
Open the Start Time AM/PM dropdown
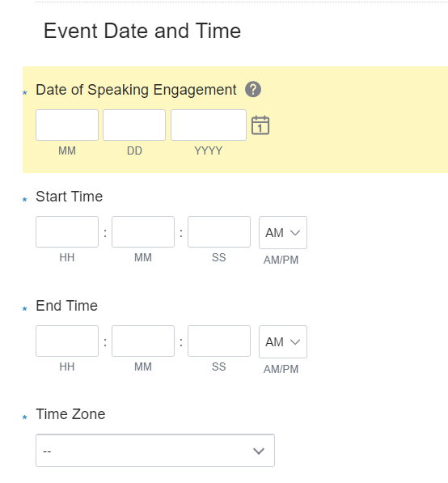click(283, 232)
